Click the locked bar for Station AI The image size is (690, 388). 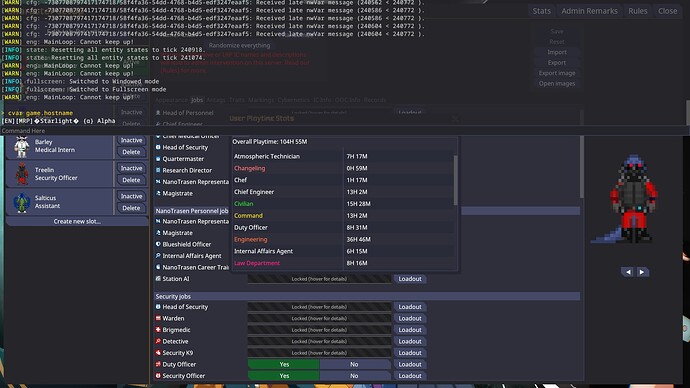[319, 279]
